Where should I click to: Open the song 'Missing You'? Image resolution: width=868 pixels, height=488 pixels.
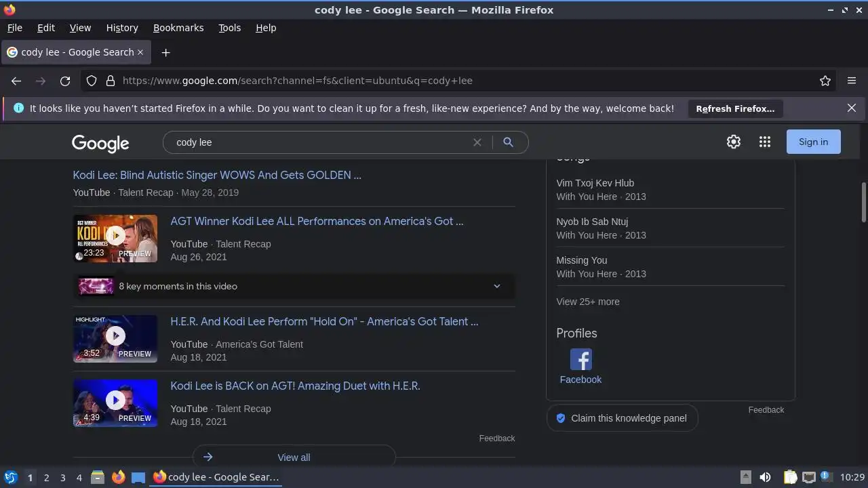coord(581,260)
